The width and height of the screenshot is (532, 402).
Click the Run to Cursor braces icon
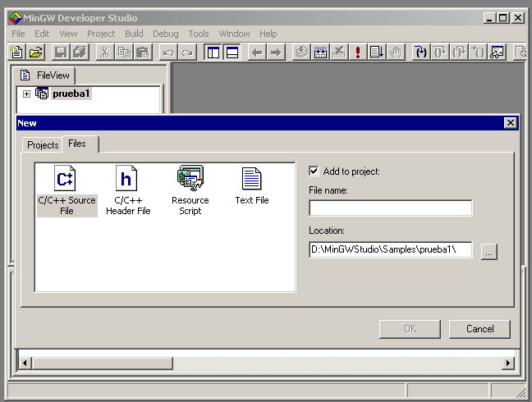478,53
